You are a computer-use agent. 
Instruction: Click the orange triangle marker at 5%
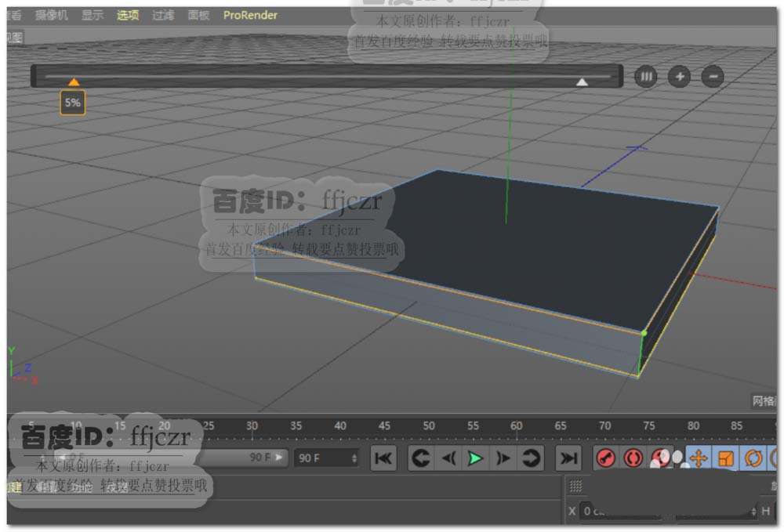(x=74, y=82)
